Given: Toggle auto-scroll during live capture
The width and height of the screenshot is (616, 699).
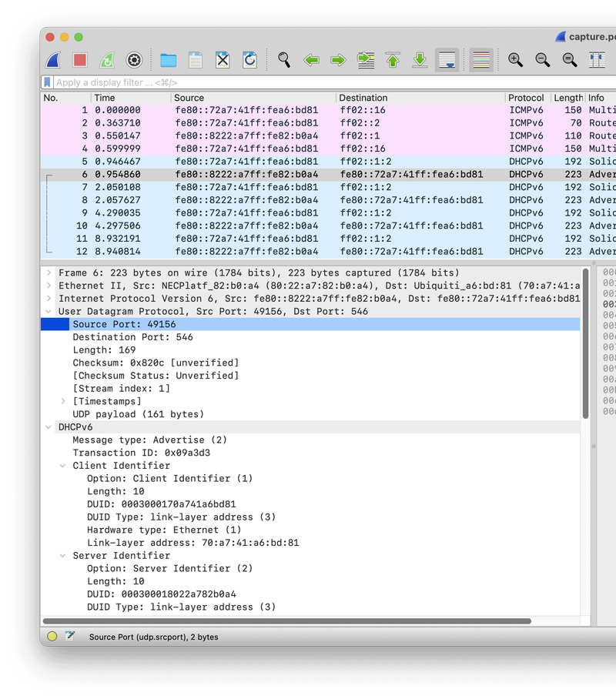Looking at the screenshot, I should [x=447, y=60].
